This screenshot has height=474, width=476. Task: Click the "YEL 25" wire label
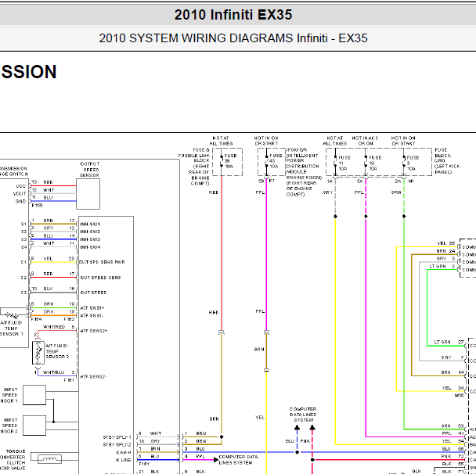pos(445,243)
